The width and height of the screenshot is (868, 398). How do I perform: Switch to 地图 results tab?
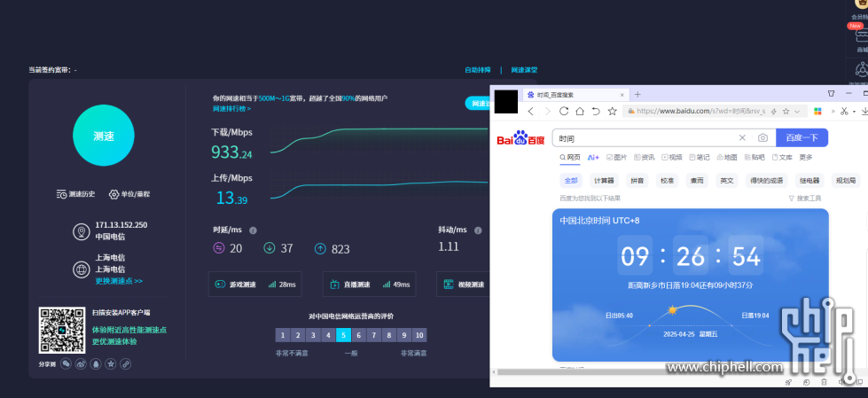tap(727, 157)
